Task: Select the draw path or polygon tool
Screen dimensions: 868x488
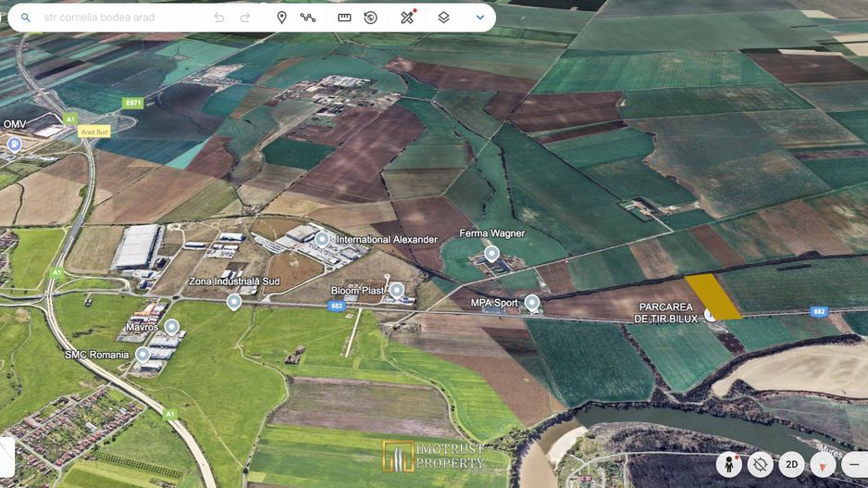Action: (x=308, y=18)
